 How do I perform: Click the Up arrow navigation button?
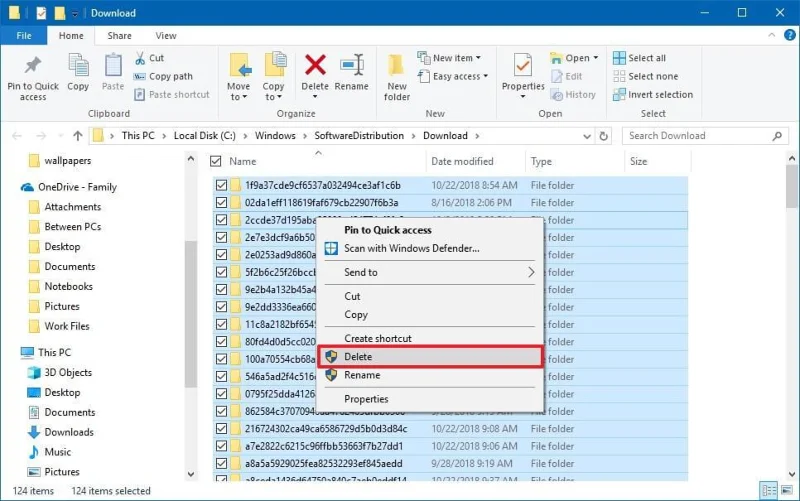pos(78,136)
